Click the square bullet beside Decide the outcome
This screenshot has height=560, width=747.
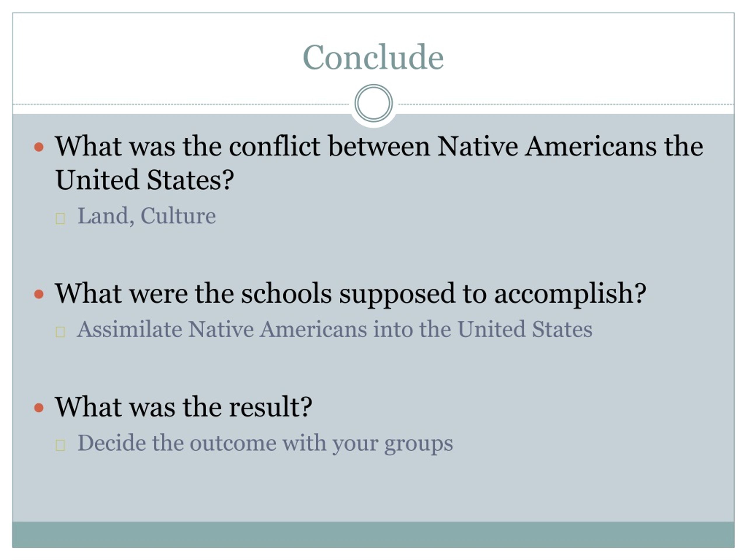tap(60, 445)
